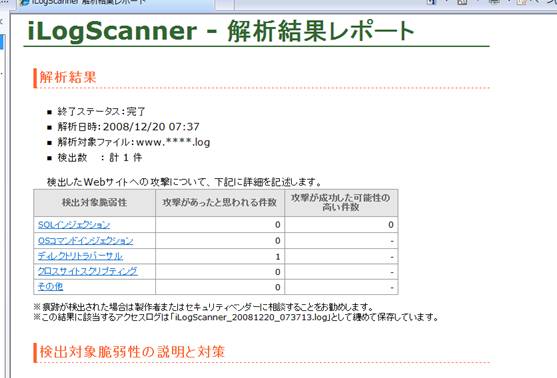Click the attack count 1 in ディレクトリトラバーサル row
This screenshot has width=557, height=378.
[278, 256]
